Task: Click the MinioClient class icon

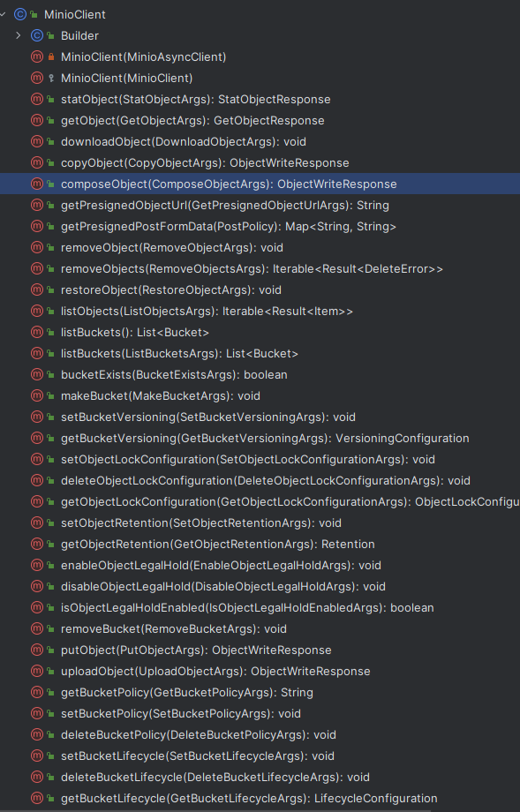Action: pyautogui.click(x=20, y=14)
